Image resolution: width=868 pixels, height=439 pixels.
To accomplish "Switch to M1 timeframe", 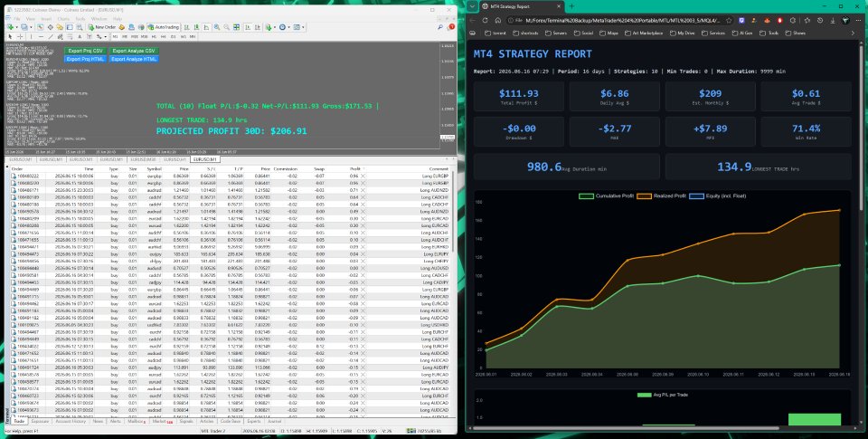I will [x=115, y=36].
